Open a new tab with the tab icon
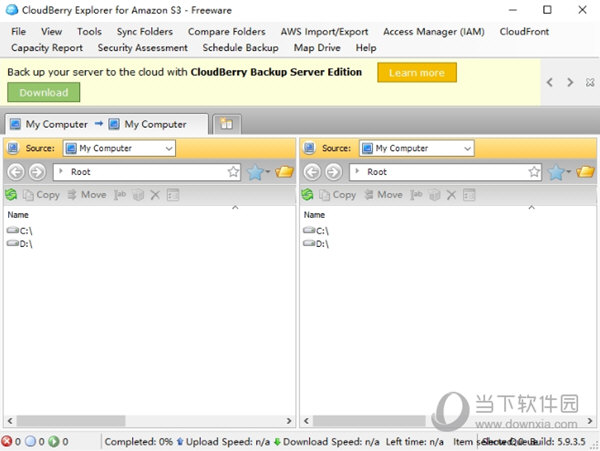 pos(227,124)
